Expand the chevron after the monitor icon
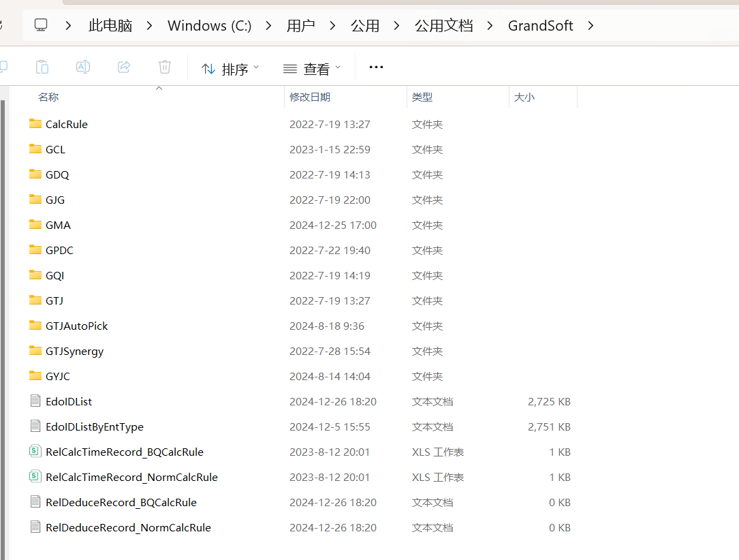This screenshot has height=560, width=739. click(68, 25)
